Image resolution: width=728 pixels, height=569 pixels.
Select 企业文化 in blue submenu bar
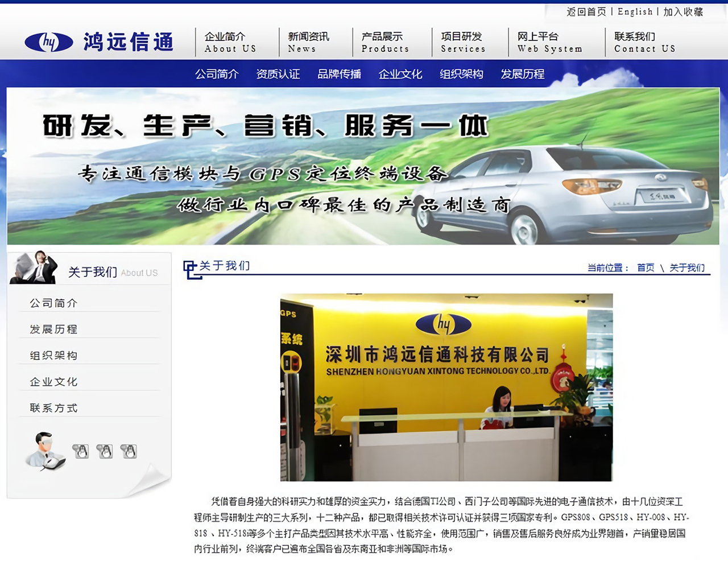click(400, 74)
